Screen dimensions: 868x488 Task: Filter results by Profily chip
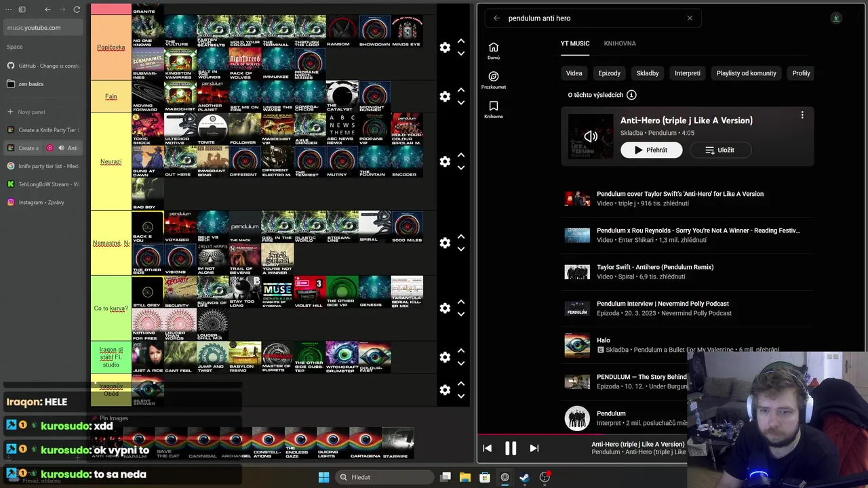[x=801, y=73]
